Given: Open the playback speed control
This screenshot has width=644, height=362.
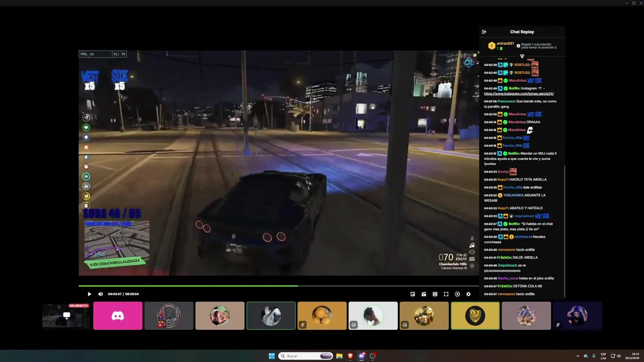Looking at the screenshot, I should (457, 294).
